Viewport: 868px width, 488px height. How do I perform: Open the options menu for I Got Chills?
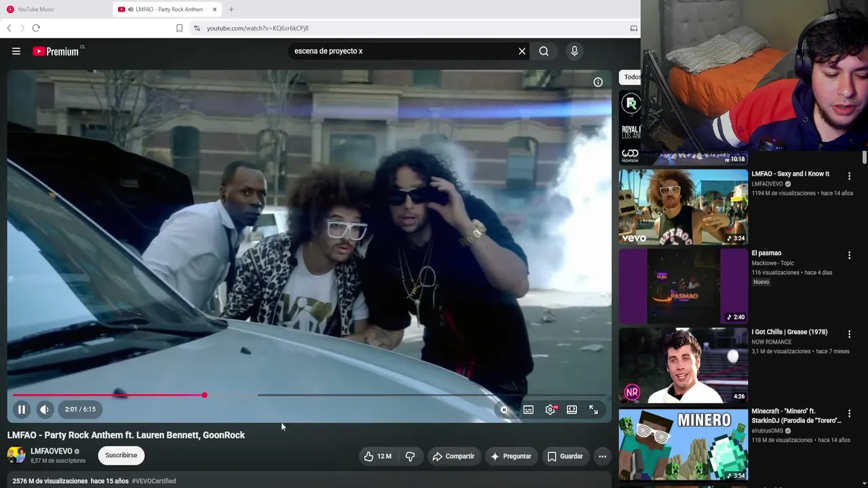(849, 334)
